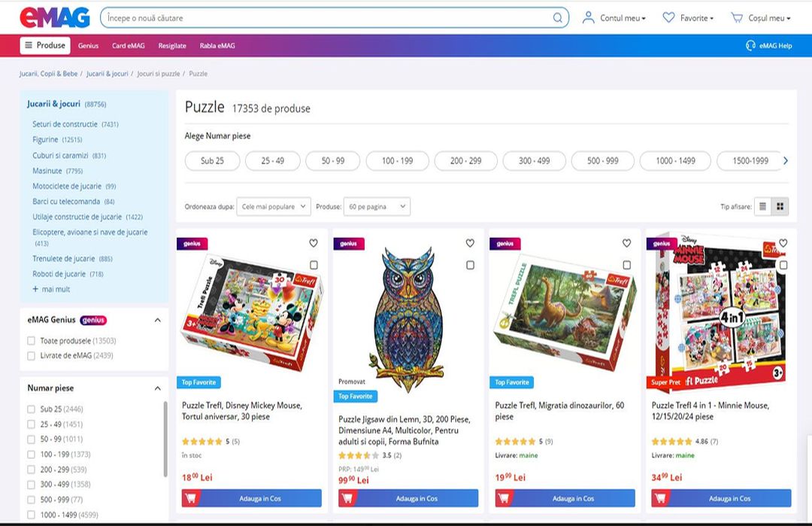812x526 pixels.
Task: Click the eMAG Help headset icon
Action: [750, 46]
